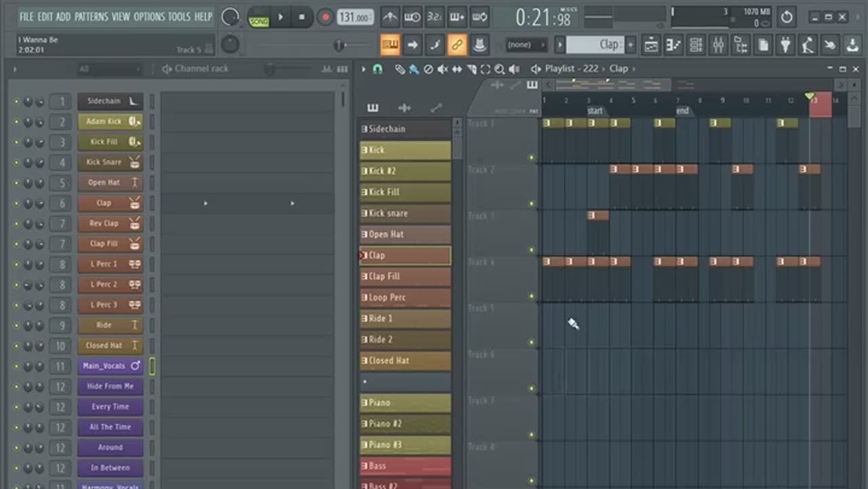
Task: Open the Clap pattern selector dropdown
Action: pyautogui.click(x=595, y=45)
